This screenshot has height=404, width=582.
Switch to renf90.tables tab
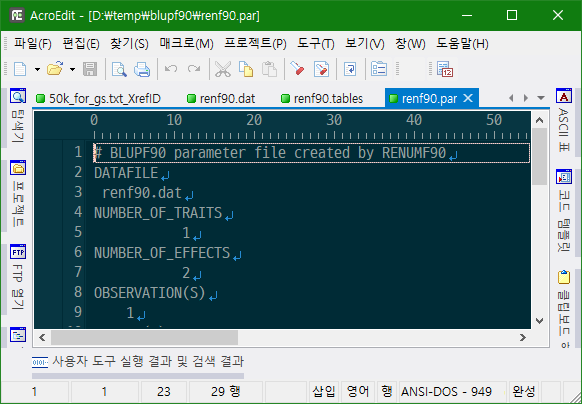(322, 99)
